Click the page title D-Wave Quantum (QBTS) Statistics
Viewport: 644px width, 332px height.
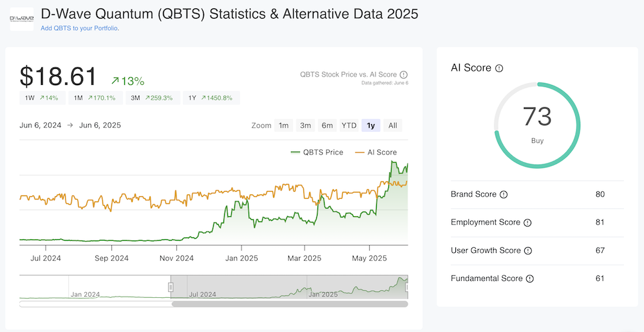pos(230,14)
